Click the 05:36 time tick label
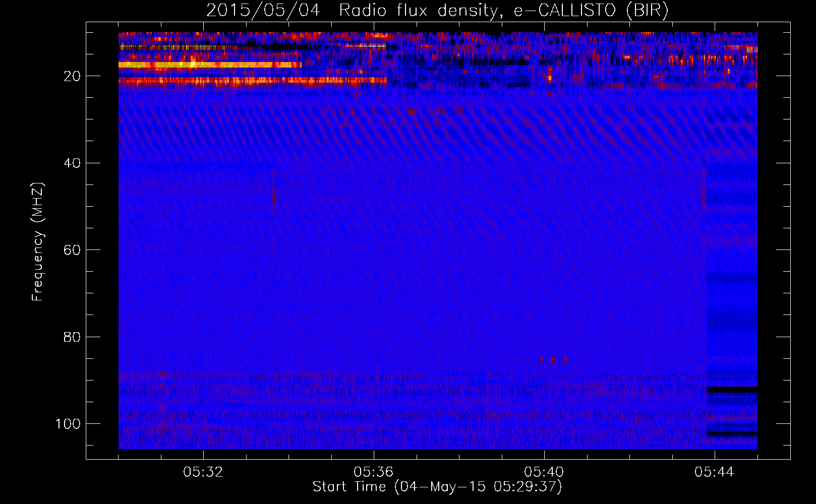 point(374,472)
